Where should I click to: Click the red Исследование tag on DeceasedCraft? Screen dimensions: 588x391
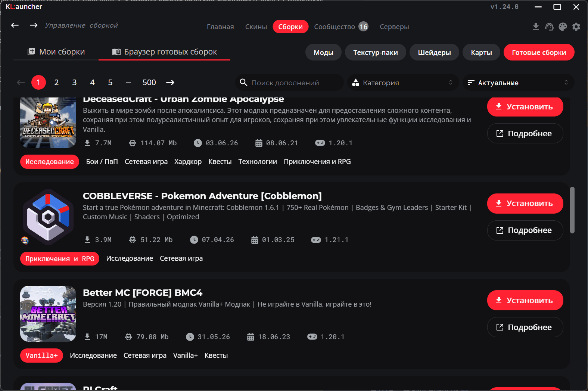tap(50, 162)
